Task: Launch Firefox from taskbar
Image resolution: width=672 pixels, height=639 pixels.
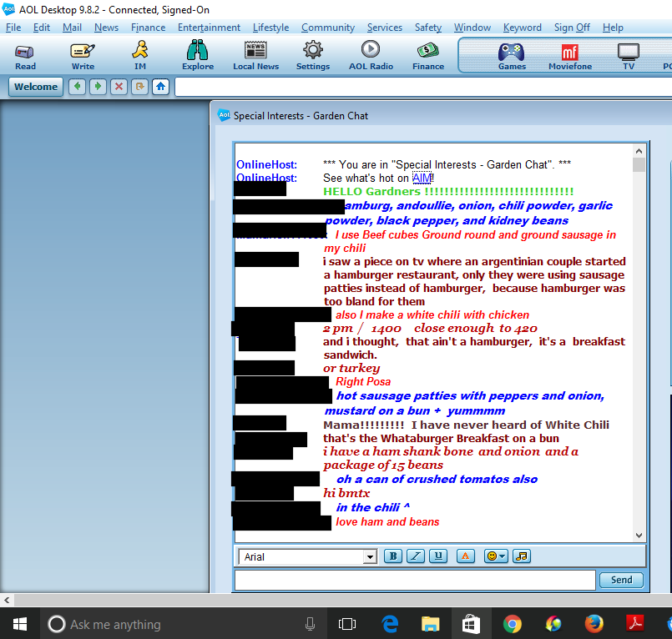Action: (x=594, y=624)
